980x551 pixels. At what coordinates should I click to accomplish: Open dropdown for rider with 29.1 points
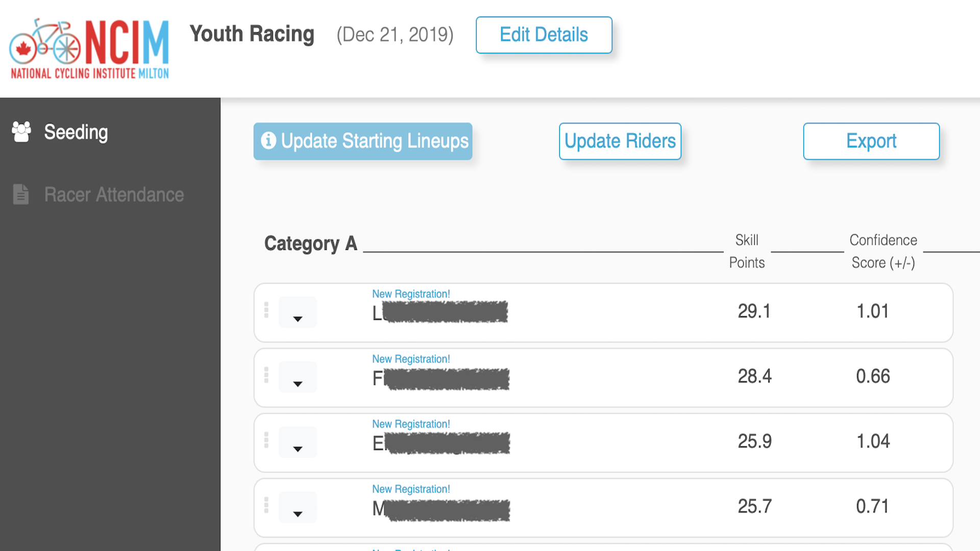point(298,313)
